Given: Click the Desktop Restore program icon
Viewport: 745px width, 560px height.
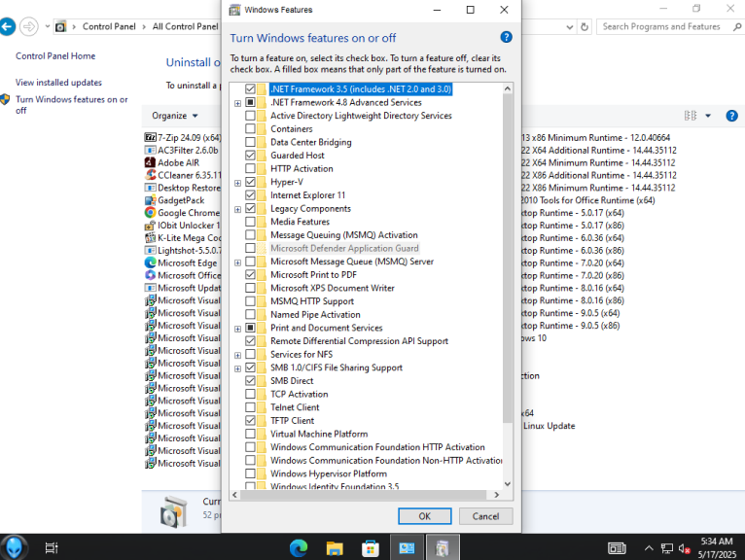Looking at the screenshot, I should [150, 188].
